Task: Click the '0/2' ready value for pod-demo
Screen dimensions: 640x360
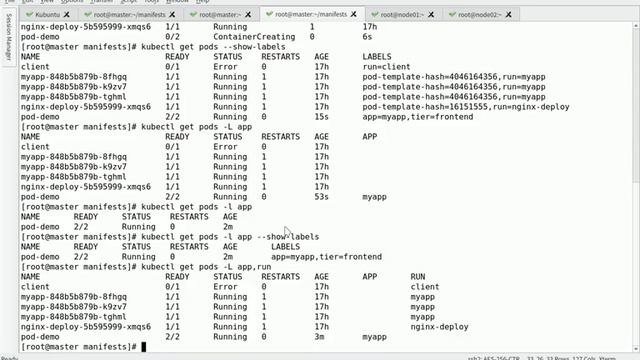Action: pyautogui.click(x=173, y=37)
